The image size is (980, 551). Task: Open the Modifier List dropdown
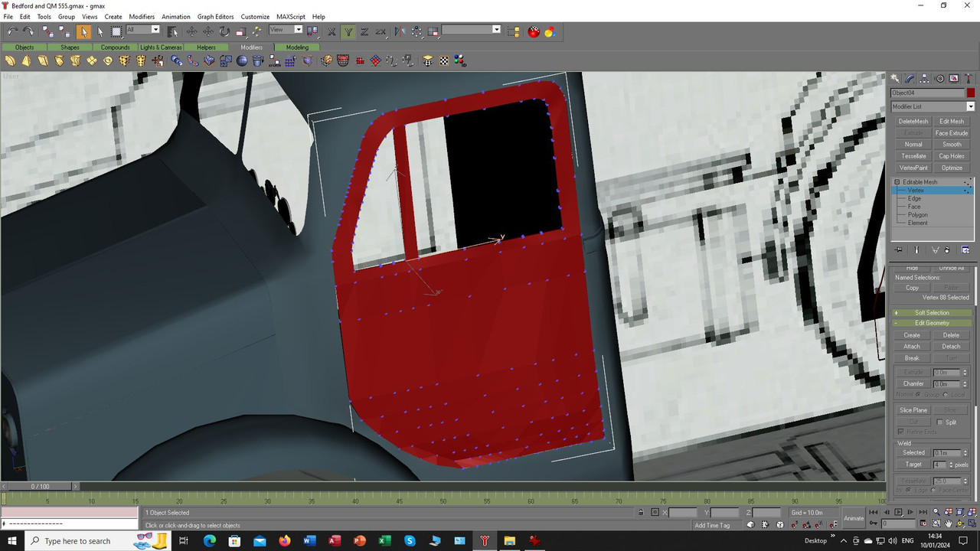[x=933, y=106]
